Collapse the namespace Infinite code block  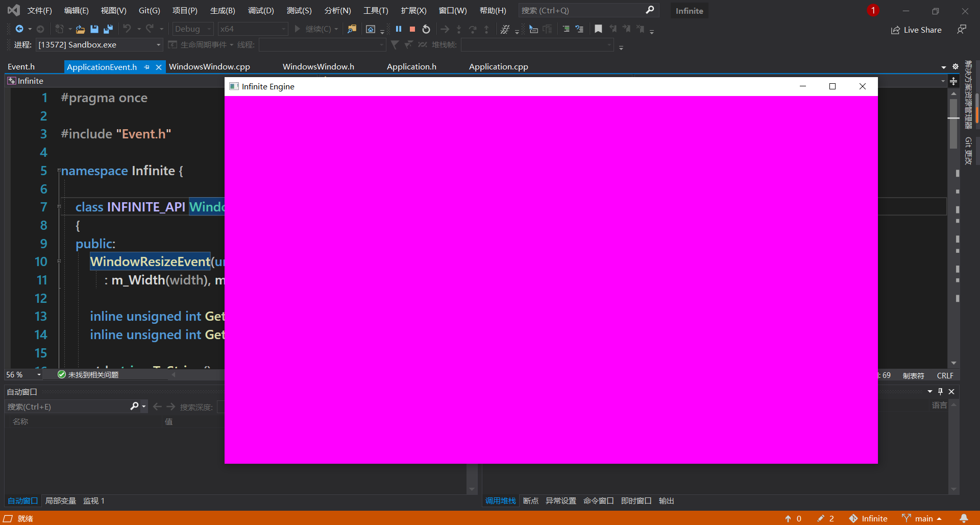[59, 171]
